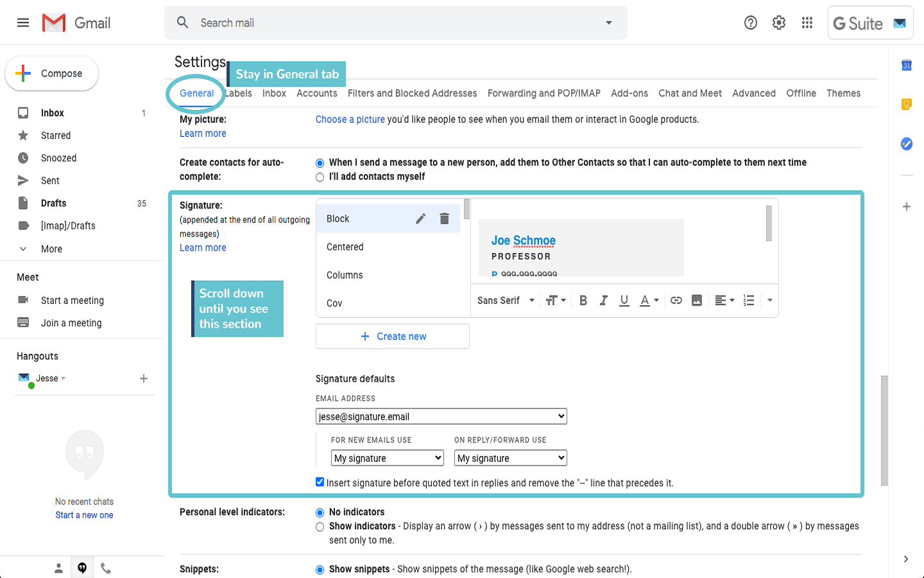This screenshot has height=578, width=924.
Task: Select "I'll add contacts myself" option
Action: [x=320, y=177]
